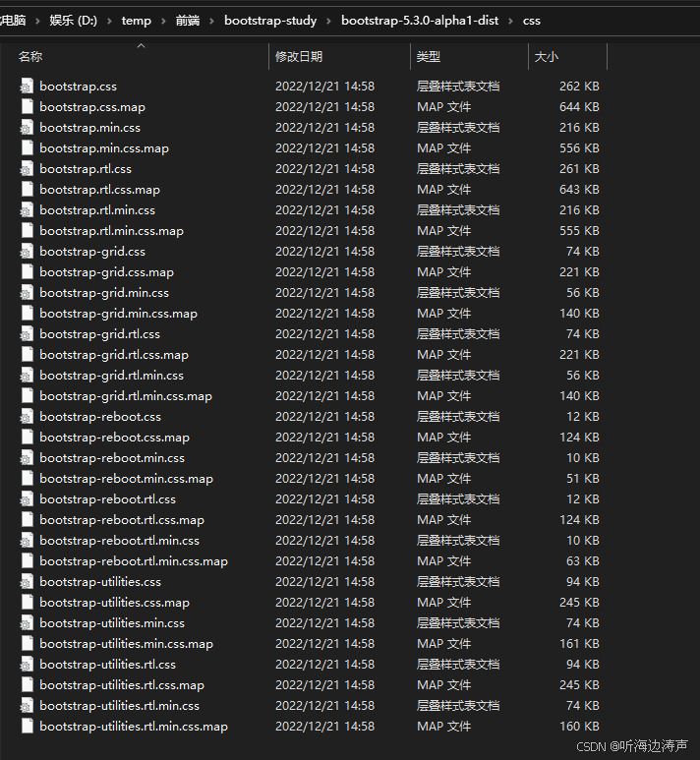Click the bootstrap.min.css.map file icon
This screenshot has width=700, height=760.
coord(28,148)
